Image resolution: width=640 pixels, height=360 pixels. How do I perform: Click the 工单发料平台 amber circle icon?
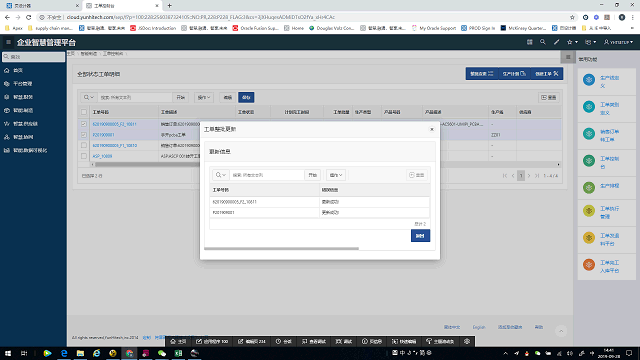[589, 238]
